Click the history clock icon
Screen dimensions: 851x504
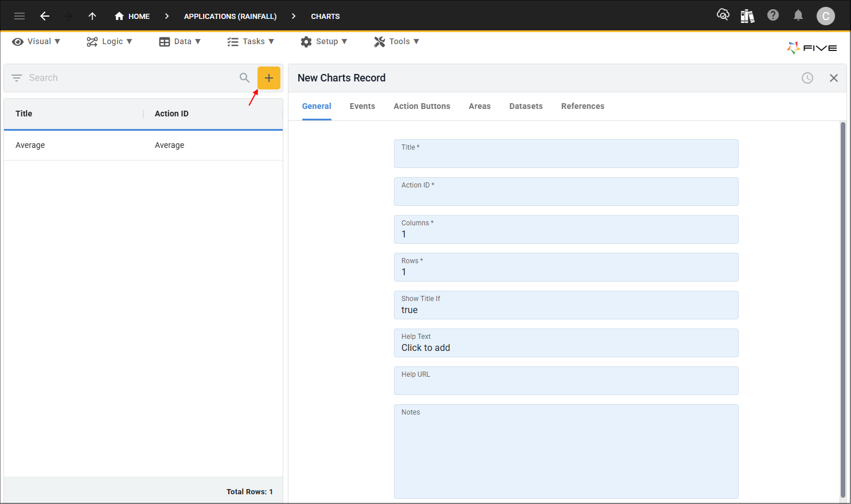tap(807, 78)
